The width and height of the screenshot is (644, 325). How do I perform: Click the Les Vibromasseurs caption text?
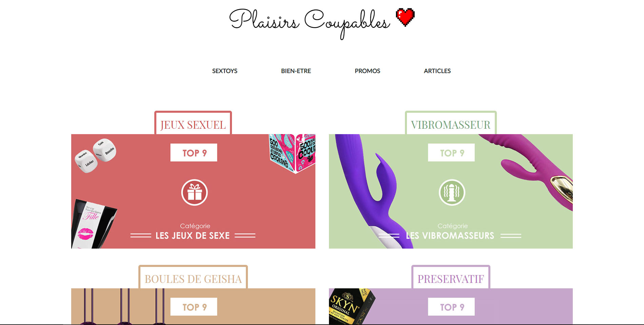(x=450, y=235)
